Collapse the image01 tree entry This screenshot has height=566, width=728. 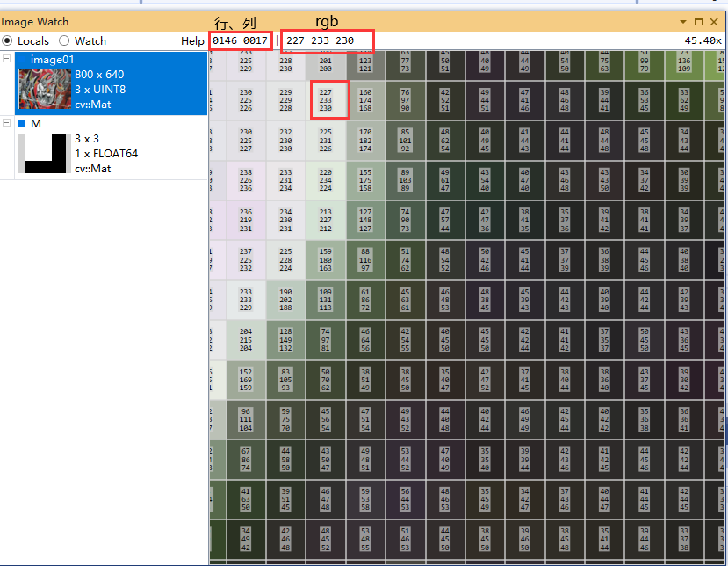(x=7, y=59)
